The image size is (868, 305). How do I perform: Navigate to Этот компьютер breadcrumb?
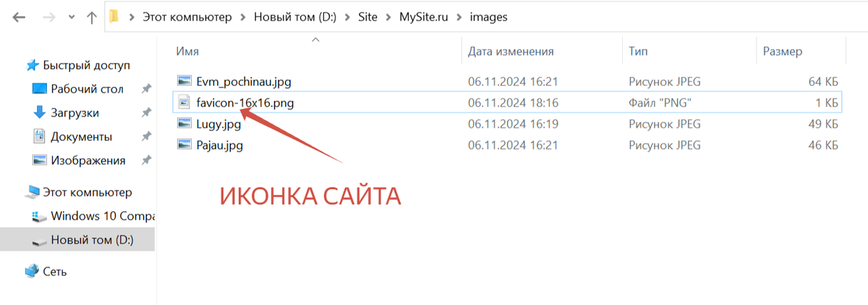click(x=187, y=17)
